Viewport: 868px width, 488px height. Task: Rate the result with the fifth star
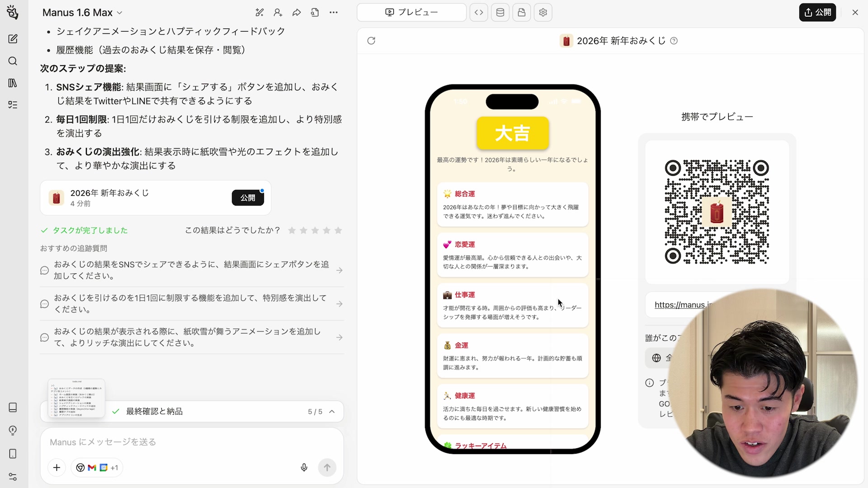pyautogui.click(x=338, y=230)
